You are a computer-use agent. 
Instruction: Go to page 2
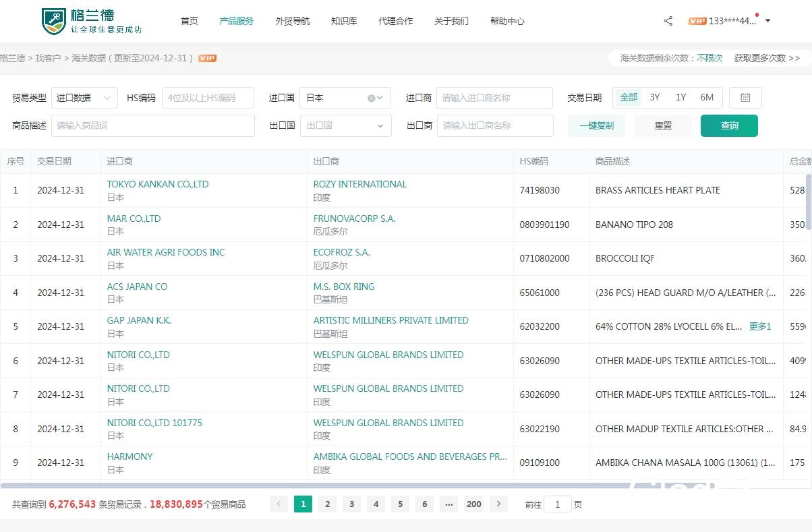328,504
